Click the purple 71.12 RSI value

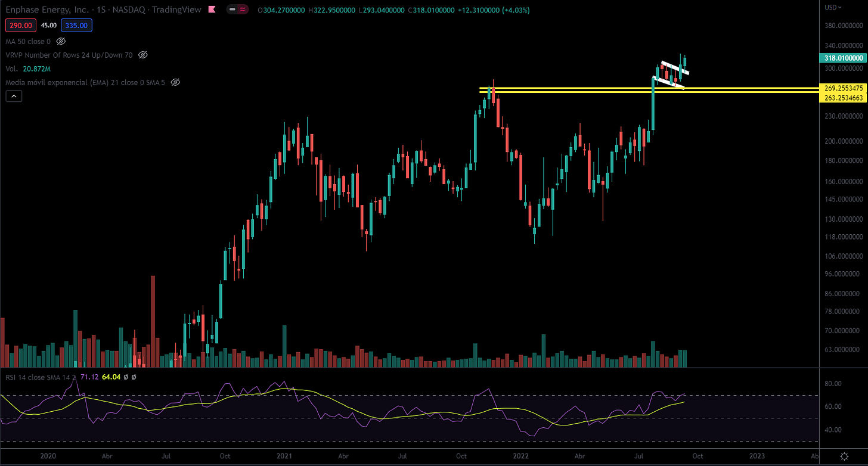pyautogui.click(x=88, y=377)
